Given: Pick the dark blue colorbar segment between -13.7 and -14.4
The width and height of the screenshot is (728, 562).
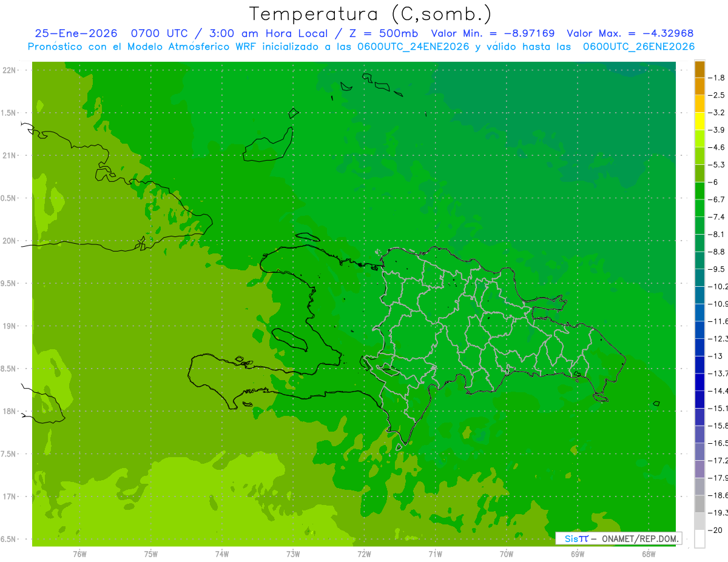Looking at the screenshot, I should coord(699,382).
